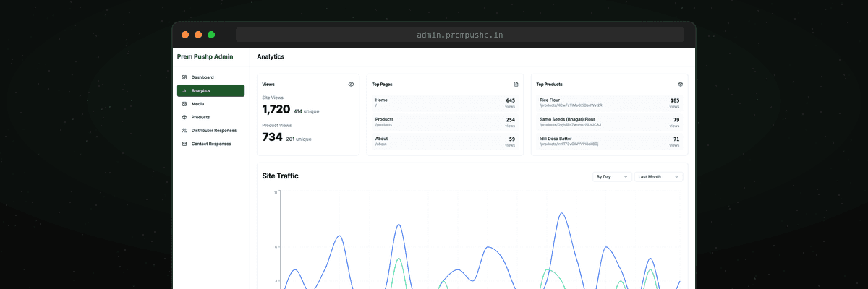The height and width of the screenshot is (289, 868).
Task: Click the package icon on Top Products card
Action: pos(680,85)
